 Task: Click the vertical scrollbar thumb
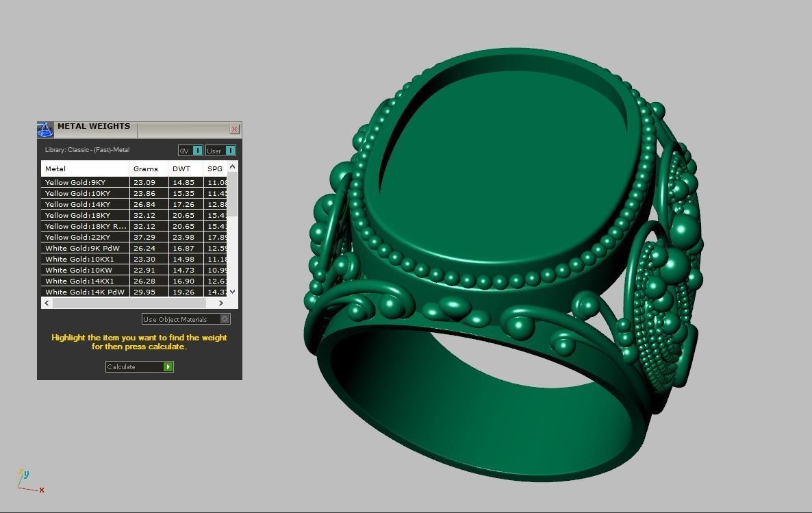[x=233, y=195]
